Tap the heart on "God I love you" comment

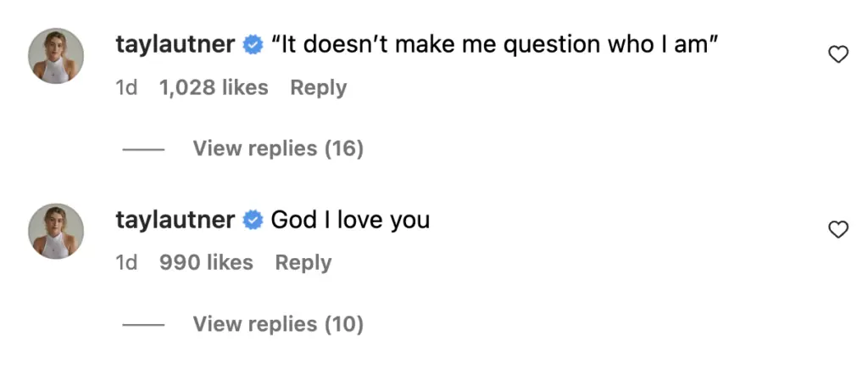837,229
